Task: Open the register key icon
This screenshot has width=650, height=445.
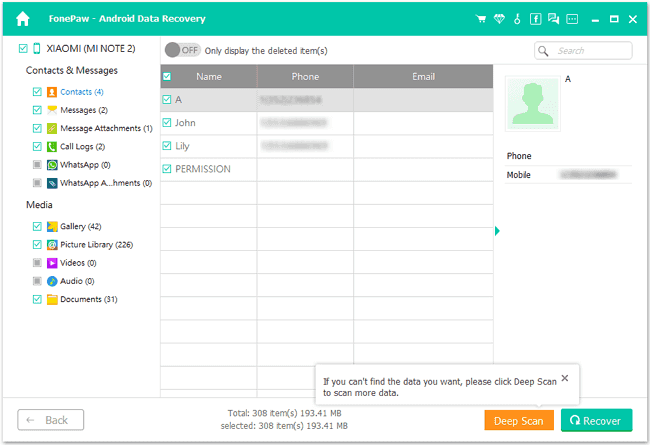Action: tap(517, 19)
